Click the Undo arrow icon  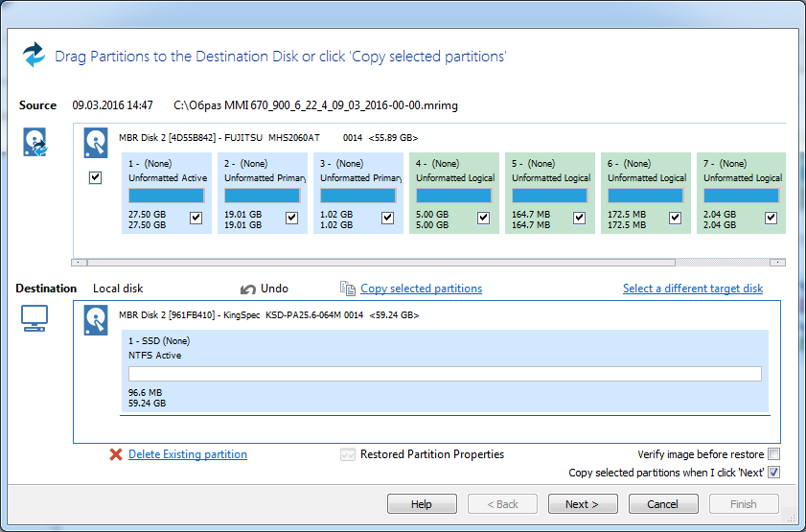[248, 289]
